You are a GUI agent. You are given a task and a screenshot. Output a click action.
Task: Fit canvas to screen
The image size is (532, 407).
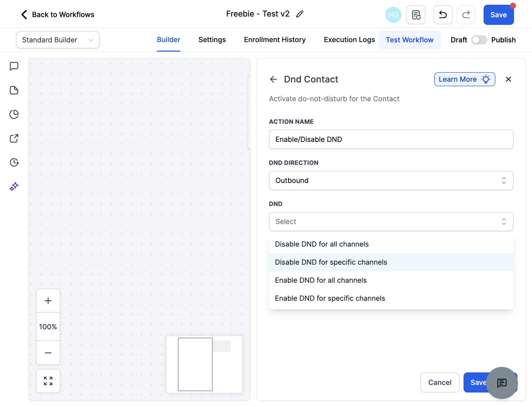point(48,381)
